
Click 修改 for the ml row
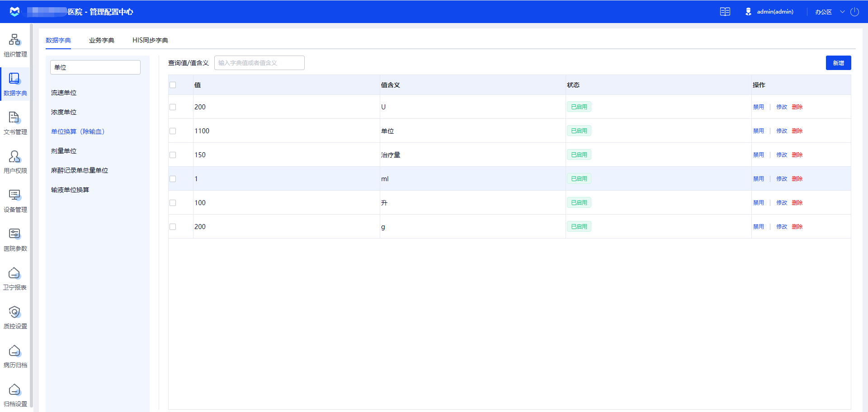tap(782, 179)
